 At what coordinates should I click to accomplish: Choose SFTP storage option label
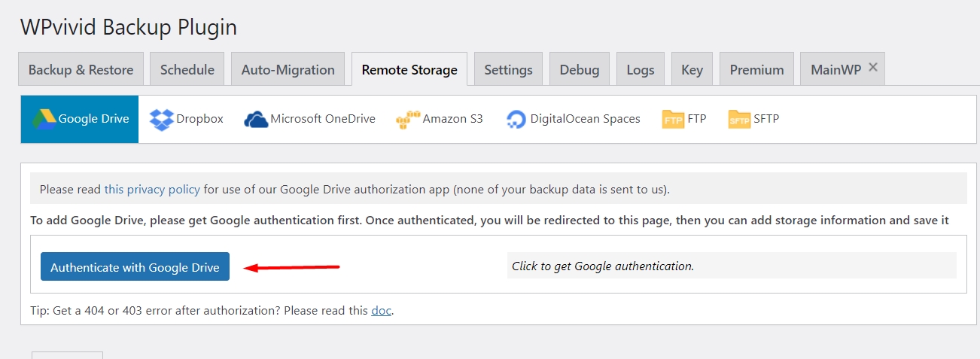coord(766,119)
